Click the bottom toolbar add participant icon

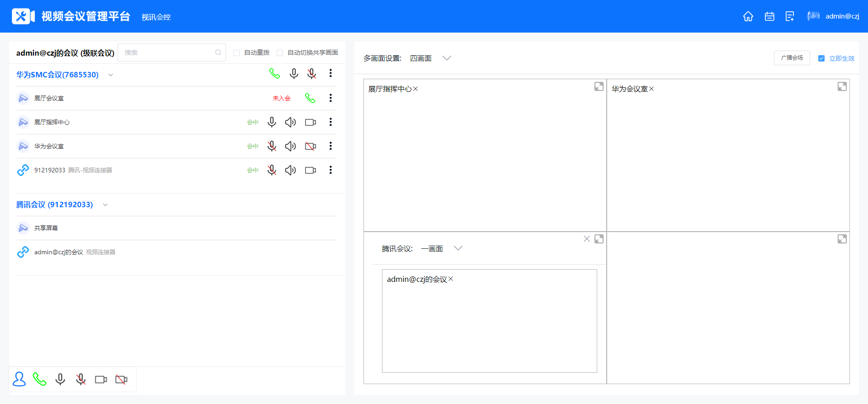19,379
